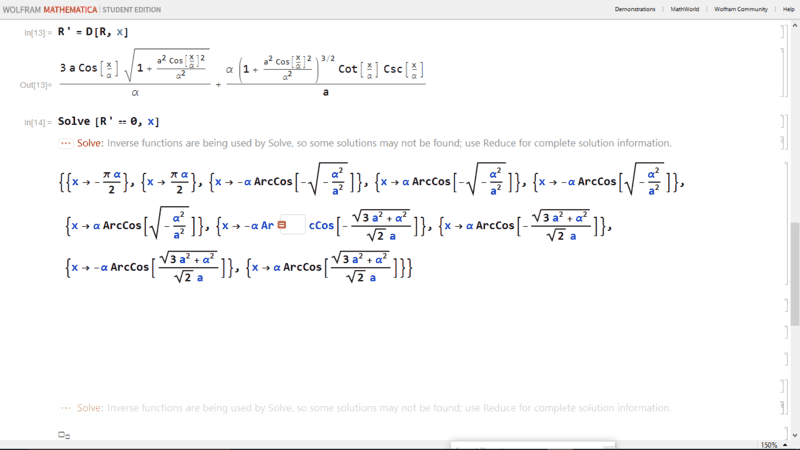
Task: Click Csc[x/α] term in Out[13]
Action: point(403,69)
